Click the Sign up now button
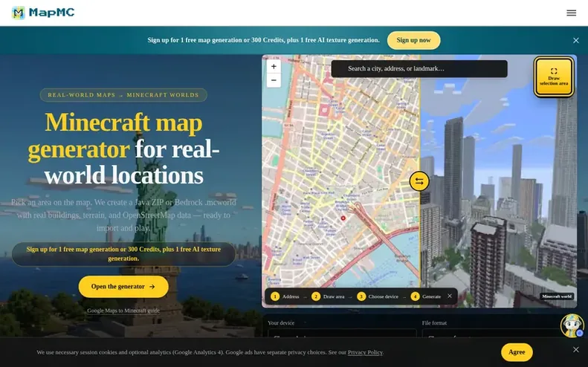Screen dimensions: 588x367 413,40
